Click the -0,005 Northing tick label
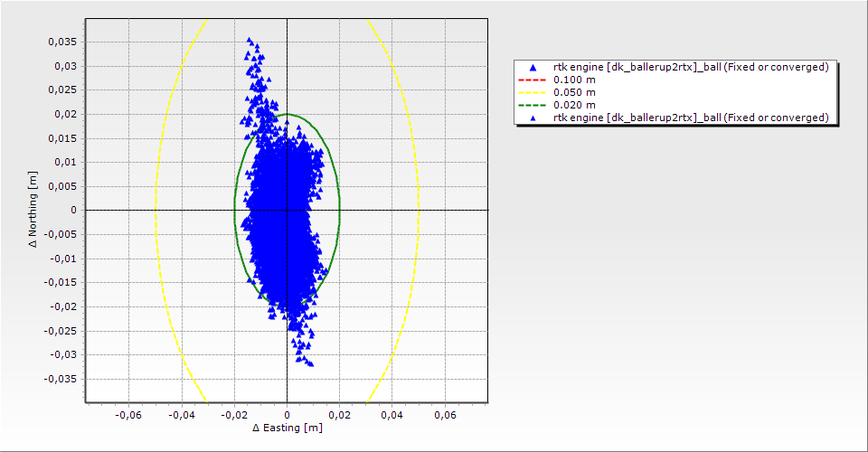Screen dimensions: 868x452 click(61, 234)
